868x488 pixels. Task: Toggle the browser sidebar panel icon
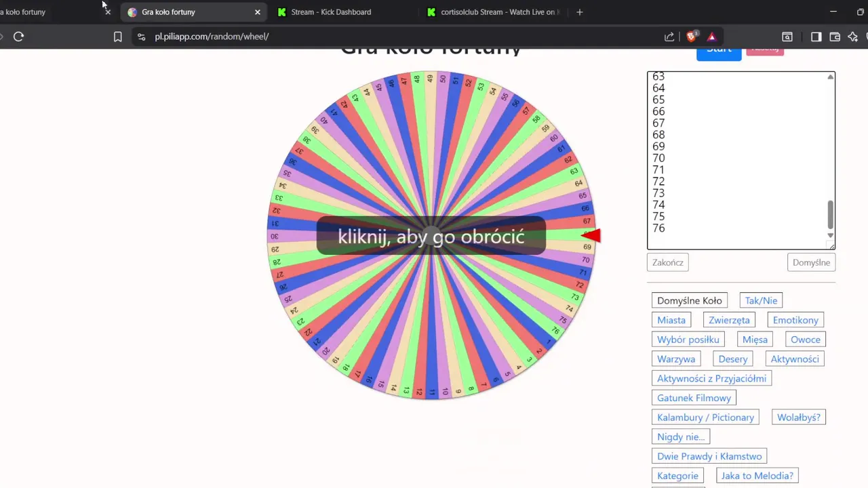pos(816,37)
